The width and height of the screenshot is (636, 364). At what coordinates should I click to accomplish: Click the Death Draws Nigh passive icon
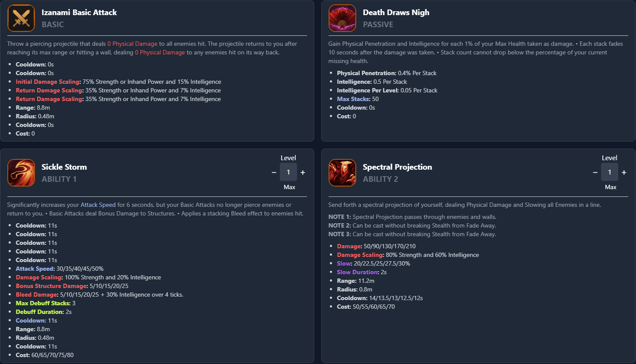pyautogui.click(x=342, y=18)
